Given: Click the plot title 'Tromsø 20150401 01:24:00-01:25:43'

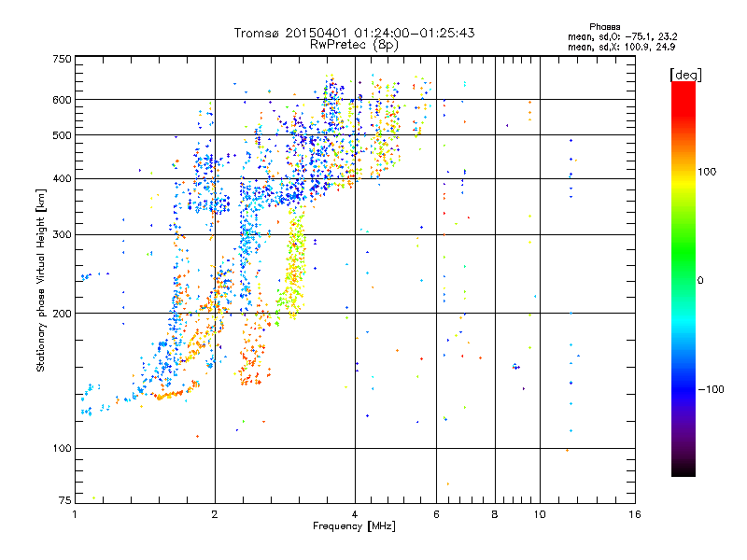Looking at the screenshot, I should point(354,33).
